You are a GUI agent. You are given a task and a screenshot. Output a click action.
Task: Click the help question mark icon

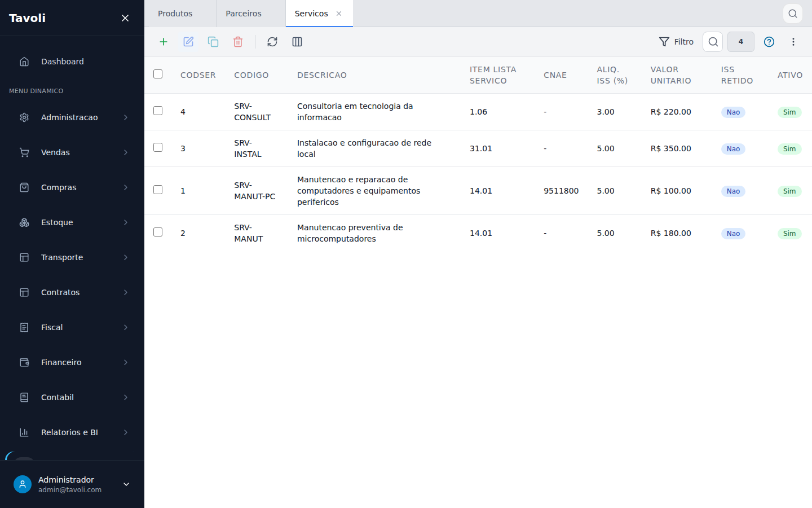coord(769,42)
